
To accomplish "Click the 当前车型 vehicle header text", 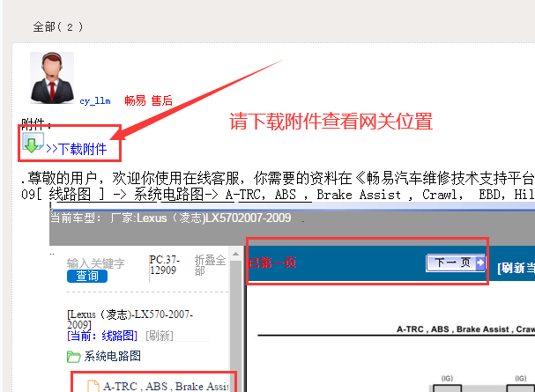I will pos(171,218).
